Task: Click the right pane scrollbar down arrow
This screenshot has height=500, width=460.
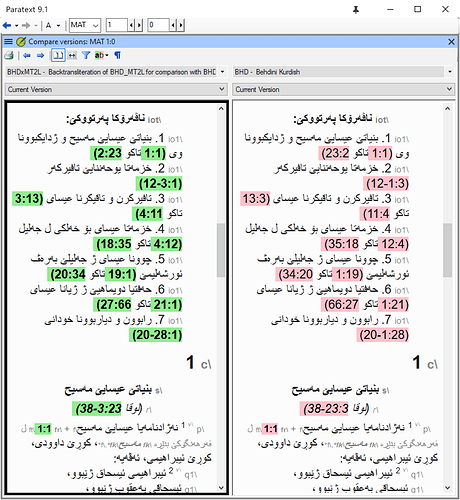Action: click(x=447, y=487)
